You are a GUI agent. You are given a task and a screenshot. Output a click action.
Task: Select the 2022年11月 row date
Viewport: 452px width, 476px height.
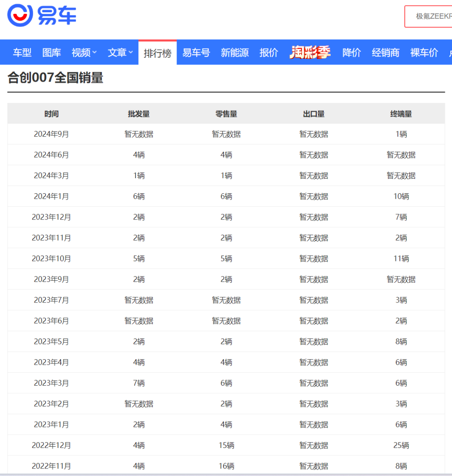[51, 466]
